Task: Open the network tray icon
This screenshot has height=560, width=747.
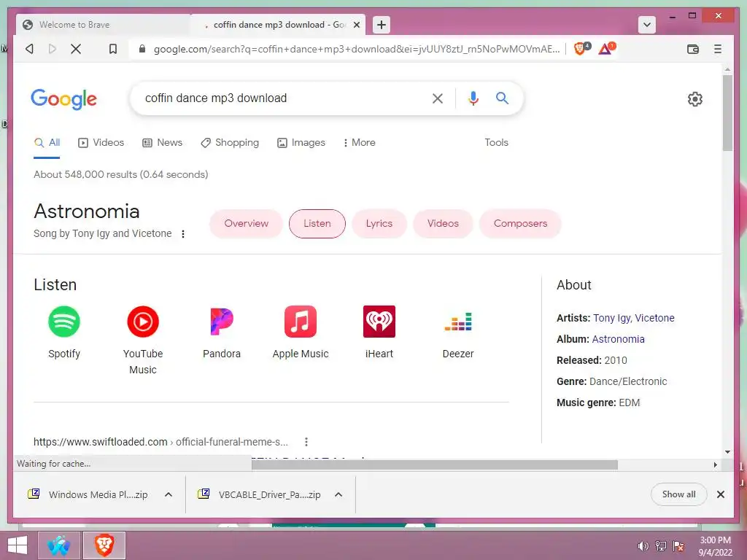Action: click(661, 546)
